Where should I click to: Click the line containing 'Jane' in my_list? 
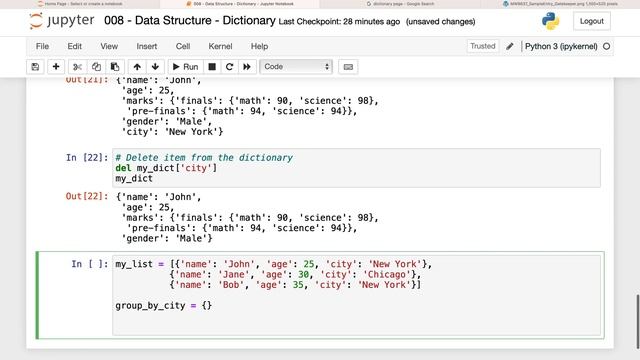(x=295, y=275)
